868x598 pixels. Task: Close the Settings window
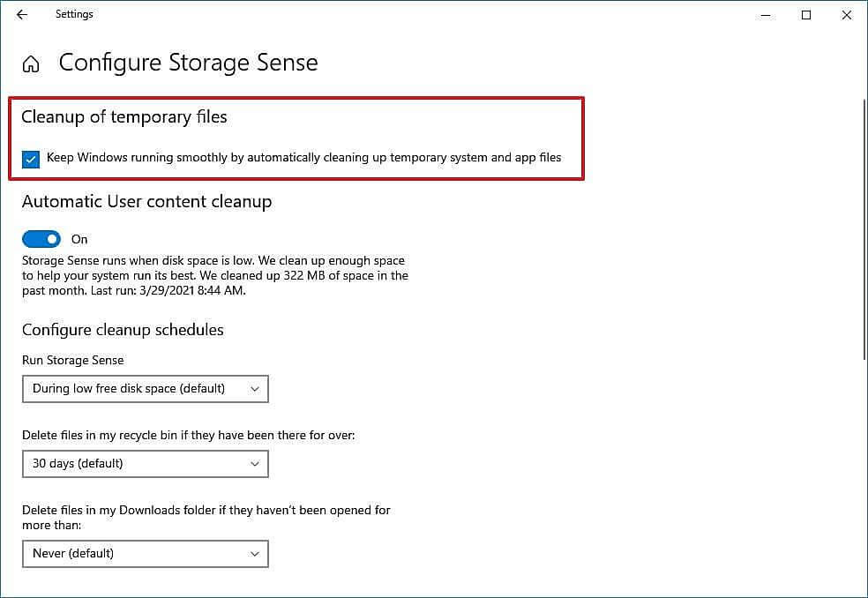847,15
